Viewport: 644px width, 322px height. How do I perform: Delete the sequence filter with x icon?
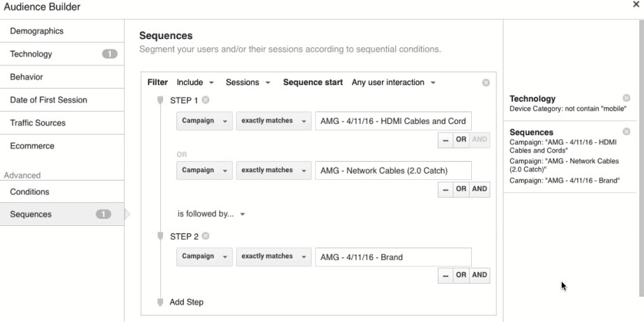(x=486, y=83)
